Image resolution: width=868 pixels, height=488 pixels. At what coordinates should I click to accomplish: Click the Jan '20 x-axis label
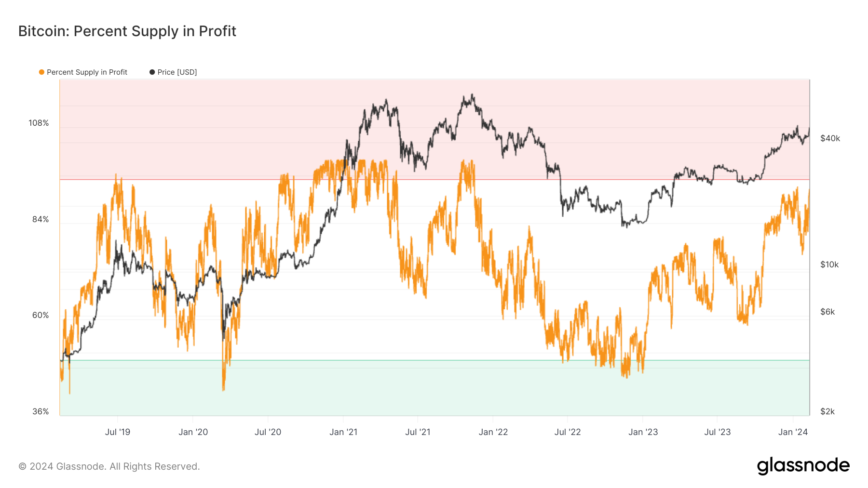point(193,432)
